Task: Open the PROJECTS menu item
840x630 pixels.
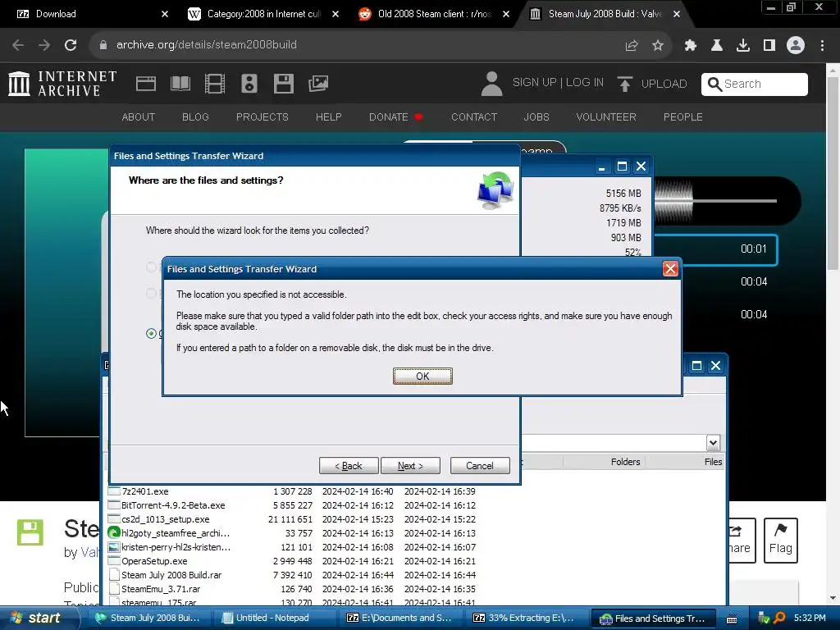Action: point(262,116)
